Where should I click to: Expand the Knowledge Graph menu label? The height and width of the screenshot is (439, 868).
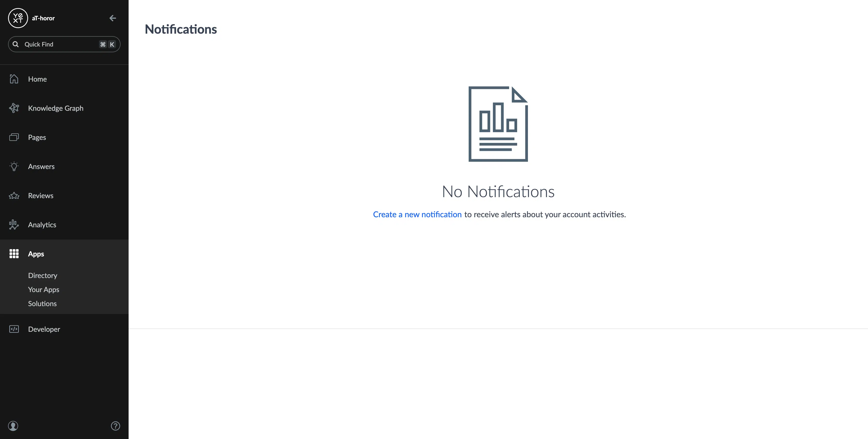click(56, 108)
